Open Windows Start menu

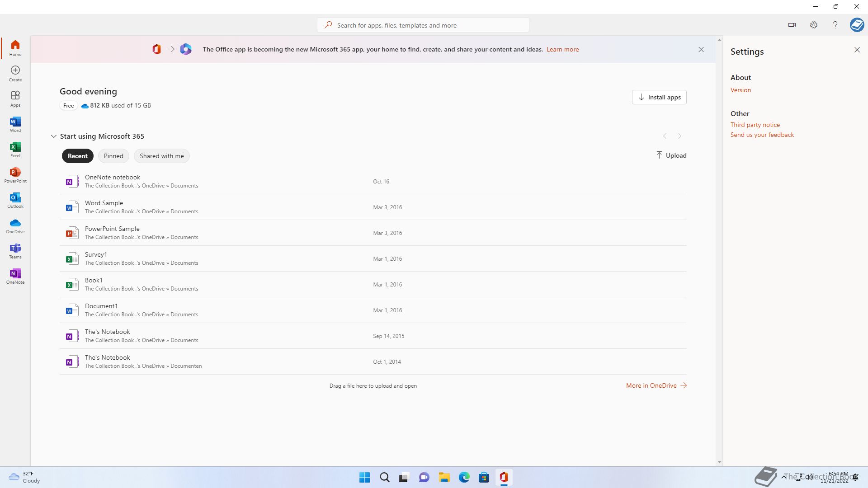click(364, 477)
